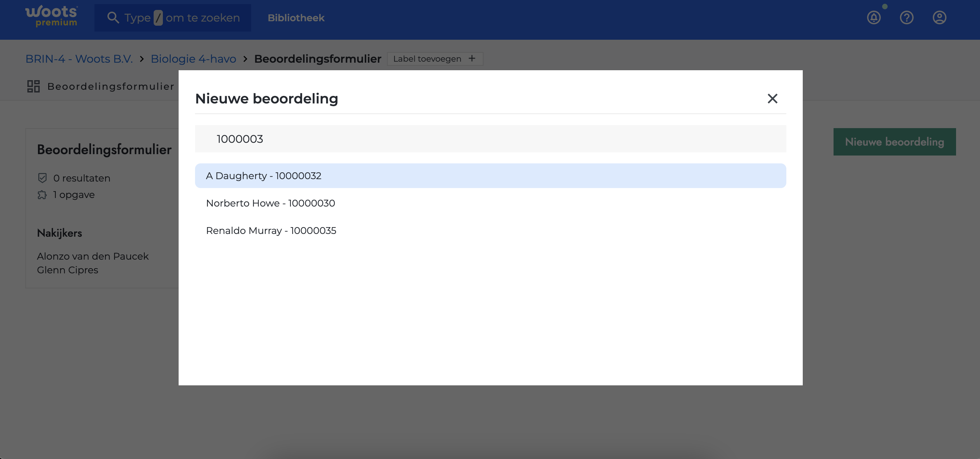The width and height of the screenshot is (980, 459).
Task: Select A Daugherty - 10000032
Action: click(490, 176)
